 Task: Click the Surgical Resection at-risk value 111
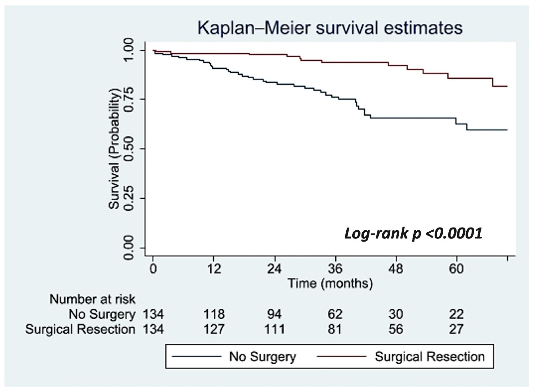point(275,329)
